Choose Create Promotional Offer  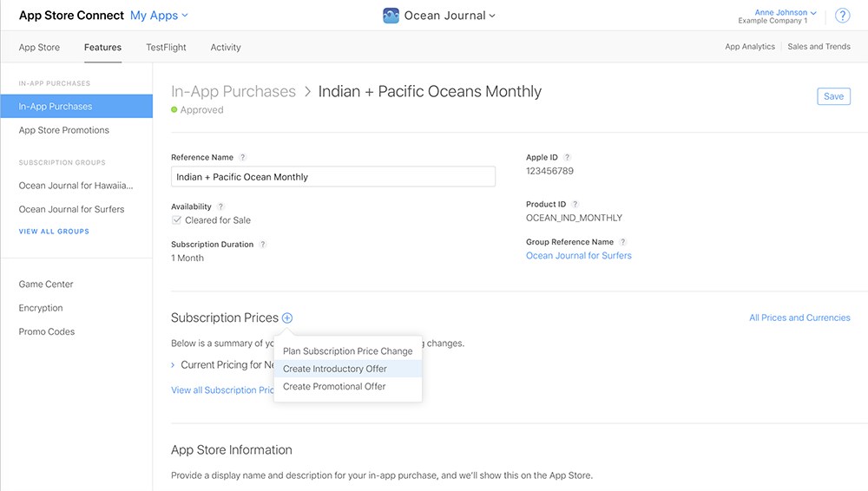[x=348, y=386]
